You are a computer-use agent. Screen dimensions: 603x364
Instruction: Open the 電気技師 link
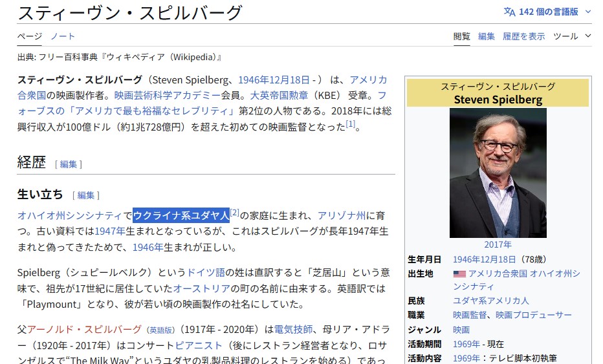293,329
